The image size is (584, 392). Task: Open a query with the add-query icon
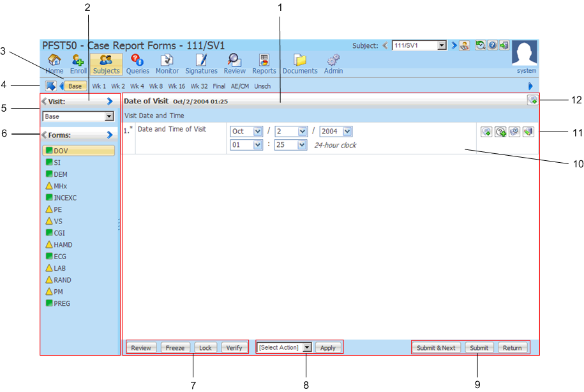tap(502, 132)
